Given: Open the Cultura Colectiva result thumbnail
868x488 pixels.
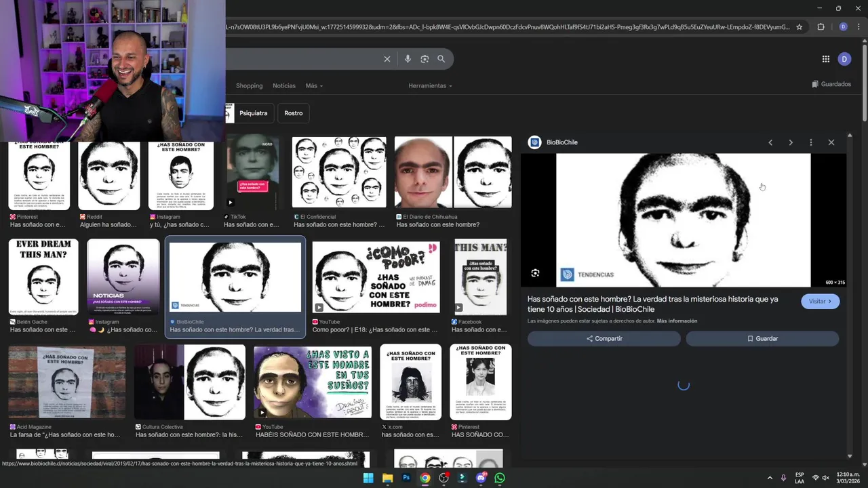Looking at the screenshot, I should tap(189, 382).
